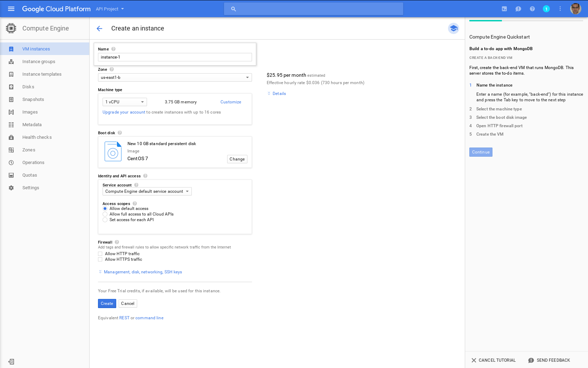Click the Customize machine type link
The width and height of the screenshot is (588, 368).
231,102
